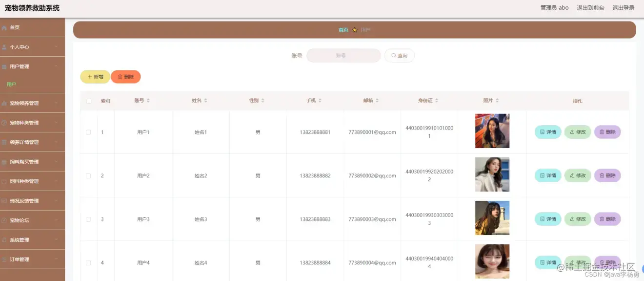
Task: Open the photo thumbnail of 用户1
Action: coord(492,131)
